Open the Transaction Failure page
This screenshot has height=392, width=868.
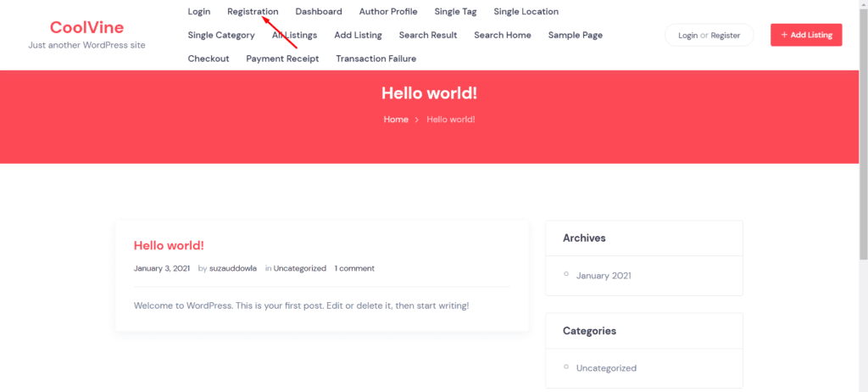376,59
